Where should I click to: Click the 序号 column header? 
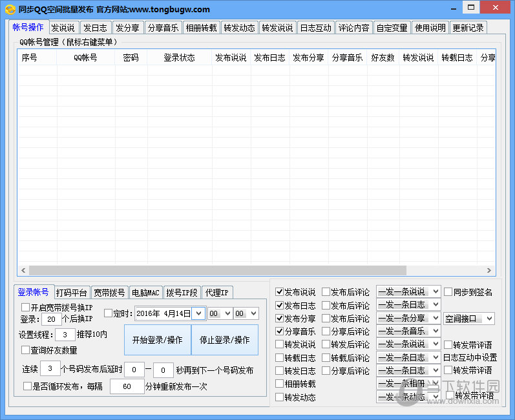tap(37, 58)
